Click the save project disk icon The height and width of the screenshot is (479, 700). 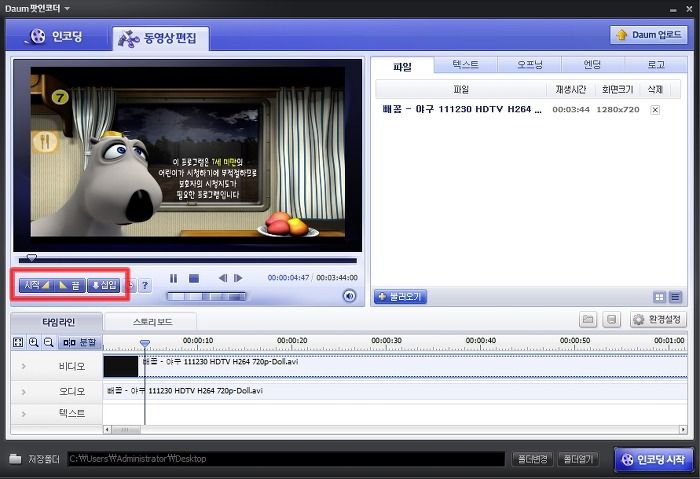[612, 320]
